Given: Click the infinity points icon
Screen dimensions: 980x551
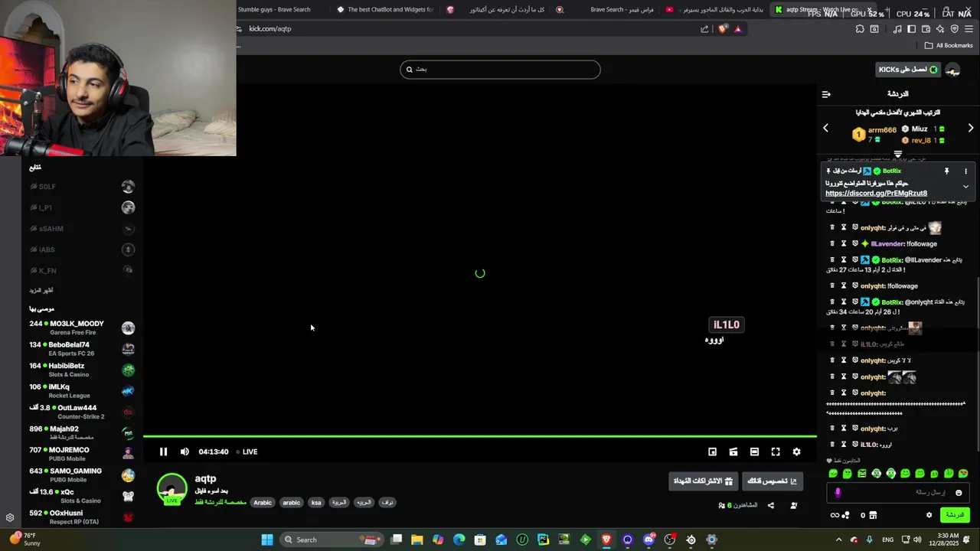Looking at the screenshot, I should point(835,515).
